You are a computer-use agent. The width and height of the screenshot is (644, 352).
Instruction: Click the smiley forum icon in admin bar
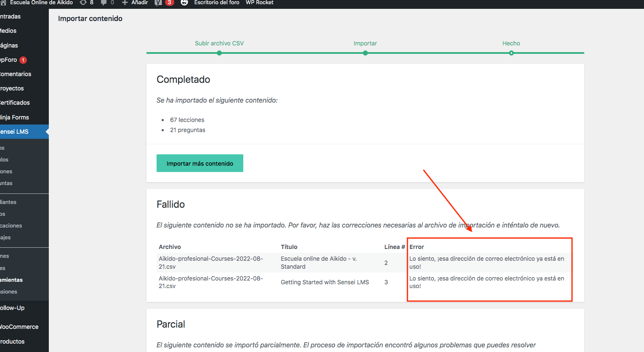click(184, 3)
